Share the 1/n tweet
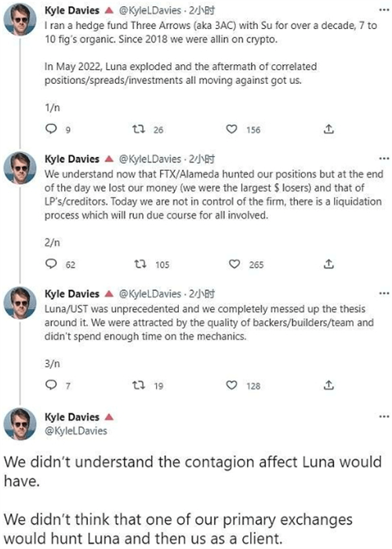 point(328,129)
